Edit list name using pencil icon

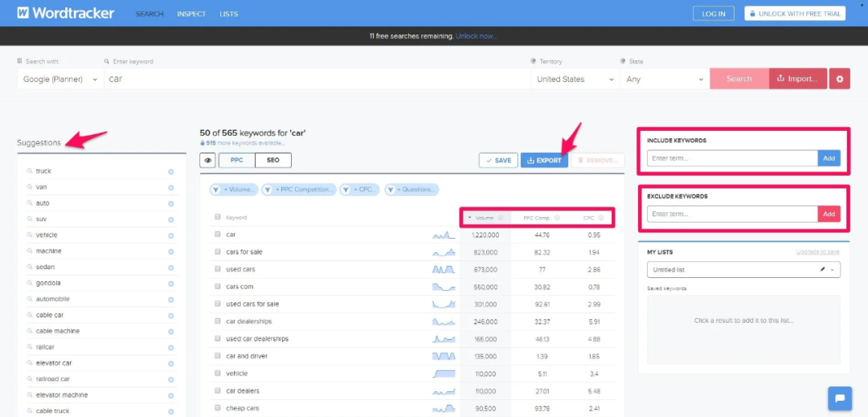click(822, 270)
